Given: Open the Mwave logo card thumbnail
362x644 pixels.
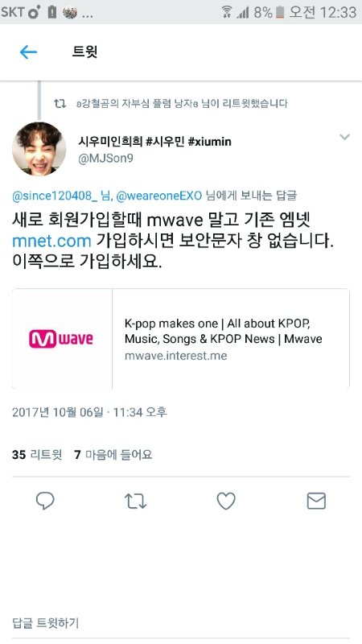Looking at the screenshot, I should click(x=62, y=339).
